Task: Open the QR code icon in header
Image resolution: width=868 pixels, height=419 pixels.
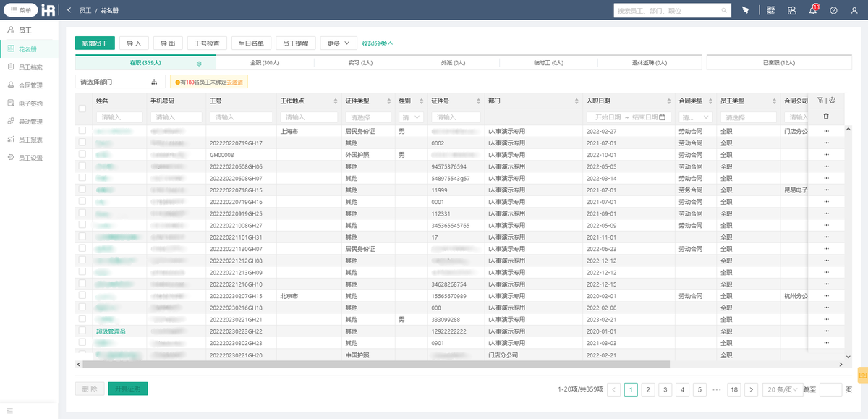Action: [x=771, y=10]
